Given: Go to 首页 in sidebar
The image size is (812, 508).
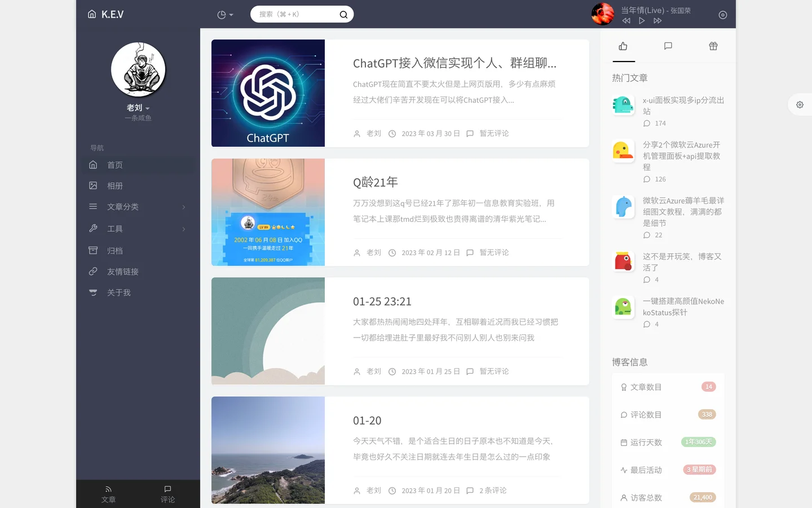Looking at the screenshot, I should [138, 165].
